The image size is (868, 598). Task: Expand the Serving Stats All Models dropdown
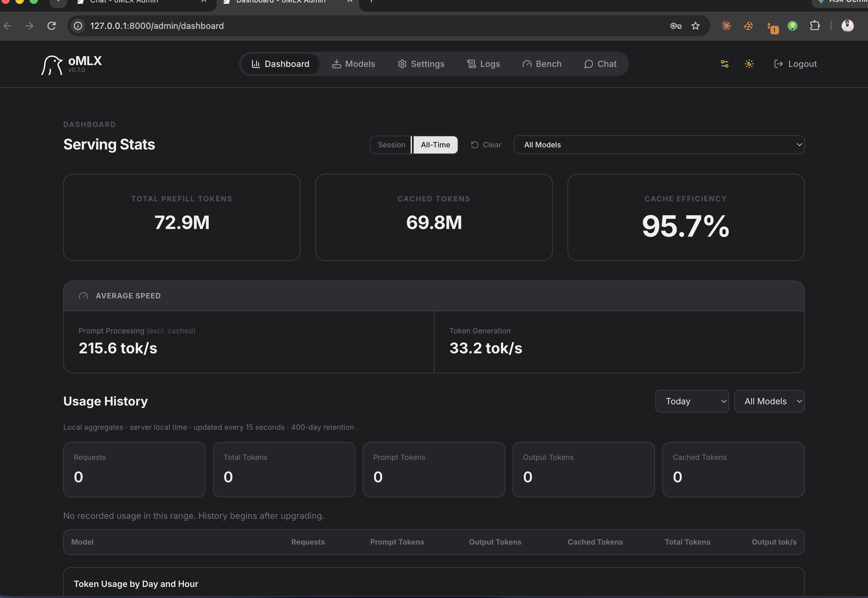pos(659,145)
